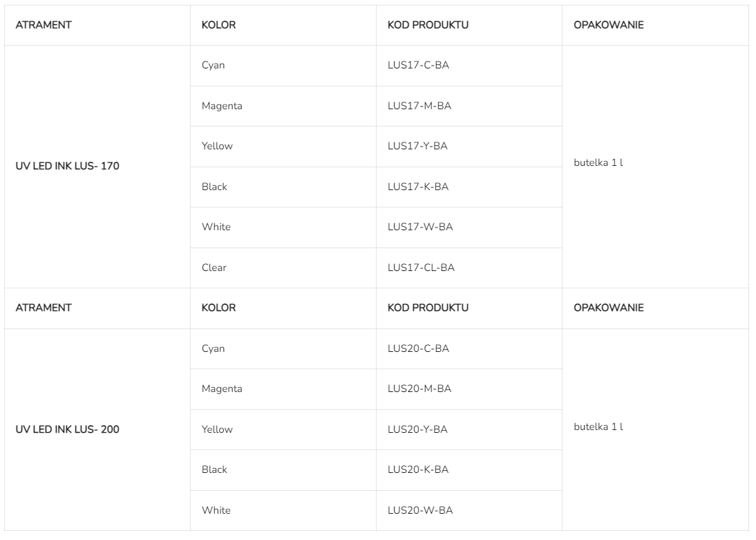
Task: Click the butelka 1 l cell for LUS-170
Action: (x=599, y=164)
